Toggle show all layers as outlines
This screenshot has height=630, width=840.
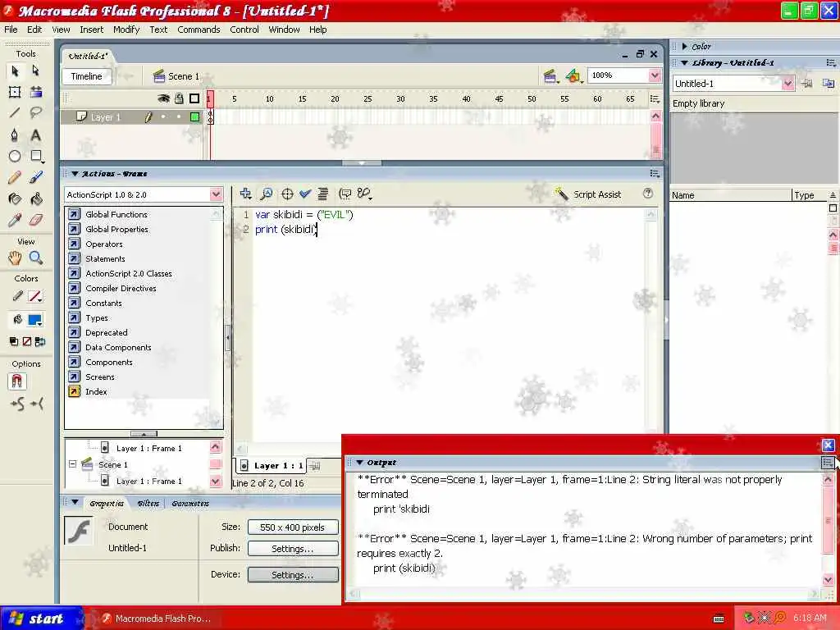point(194,98)
